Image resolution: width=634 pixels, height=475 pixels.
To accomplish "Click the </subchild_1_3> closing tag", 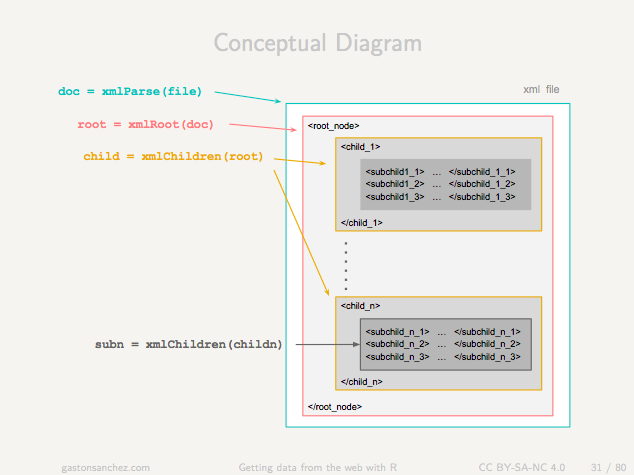I will coord(482,197).
